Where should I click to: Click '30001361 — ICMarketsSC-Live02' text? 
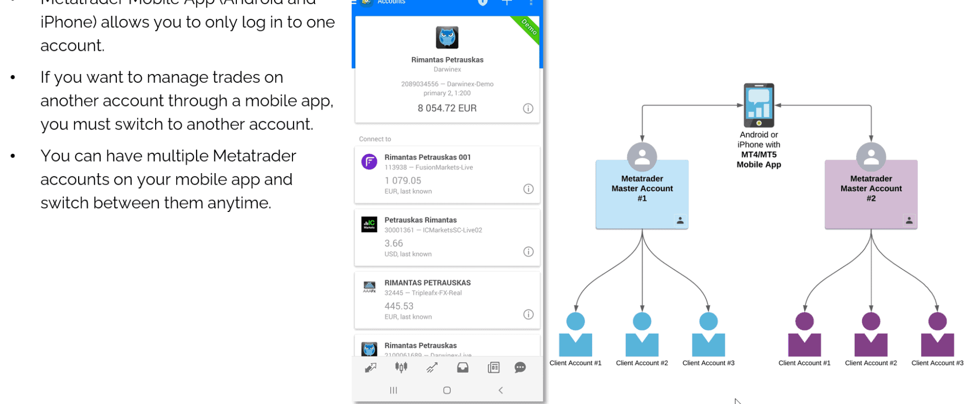(x=433, y=230)
